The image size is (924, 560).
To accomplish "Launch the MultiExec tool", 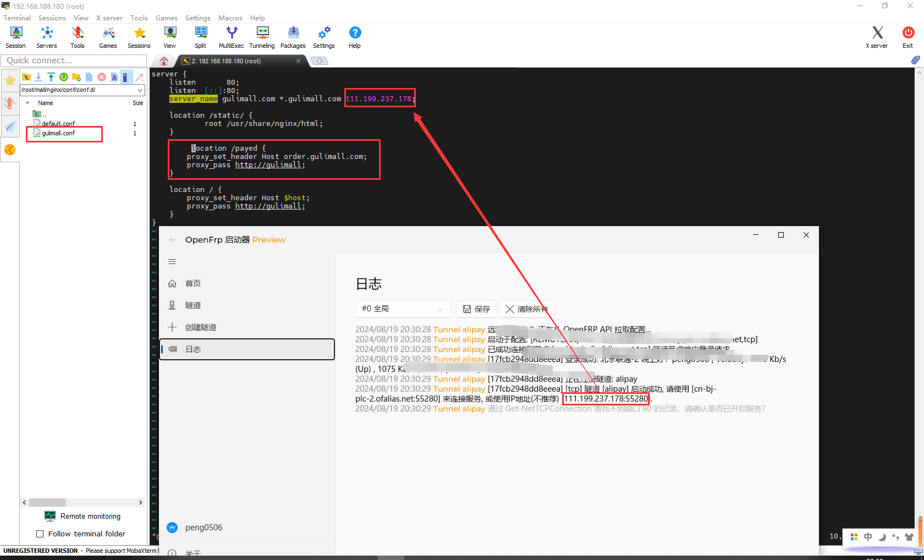I will (232, 37).
